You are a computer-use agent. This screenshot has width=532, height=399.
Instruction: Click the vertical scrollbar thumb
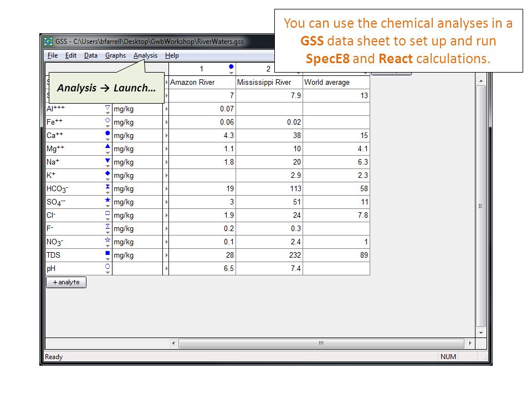click(x=481, y=206)
